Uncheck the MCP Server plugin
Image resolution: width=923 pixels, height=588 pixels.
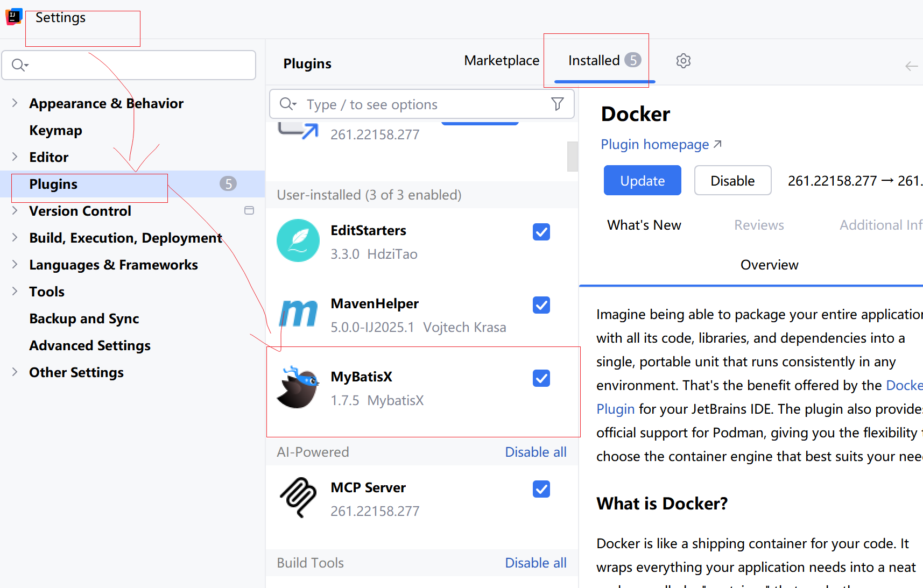(x=541, y=489)
